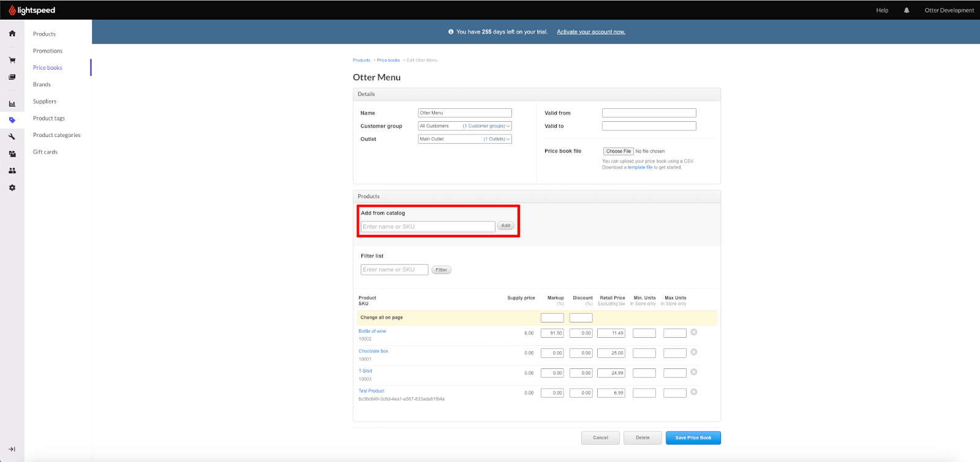
Task: Go to Products breadcrumb link
Action: 361,60
